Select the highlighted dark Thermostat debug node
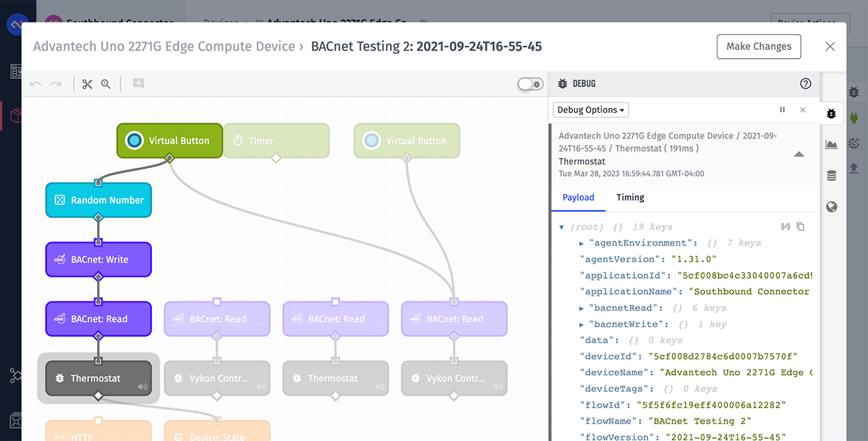Image resolution: width=868 pixels, height=441 pixels. (x=98, y=379)
